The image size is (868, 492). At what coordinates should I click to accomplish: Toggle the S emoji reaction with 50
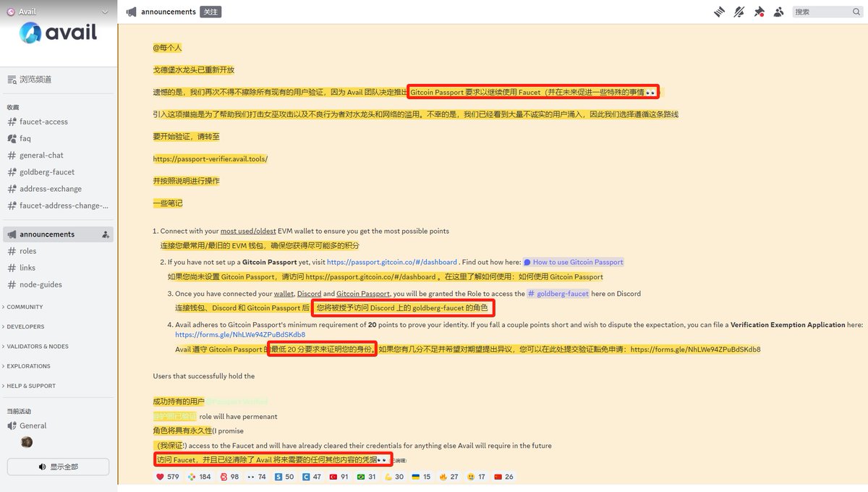click(285, 477)
